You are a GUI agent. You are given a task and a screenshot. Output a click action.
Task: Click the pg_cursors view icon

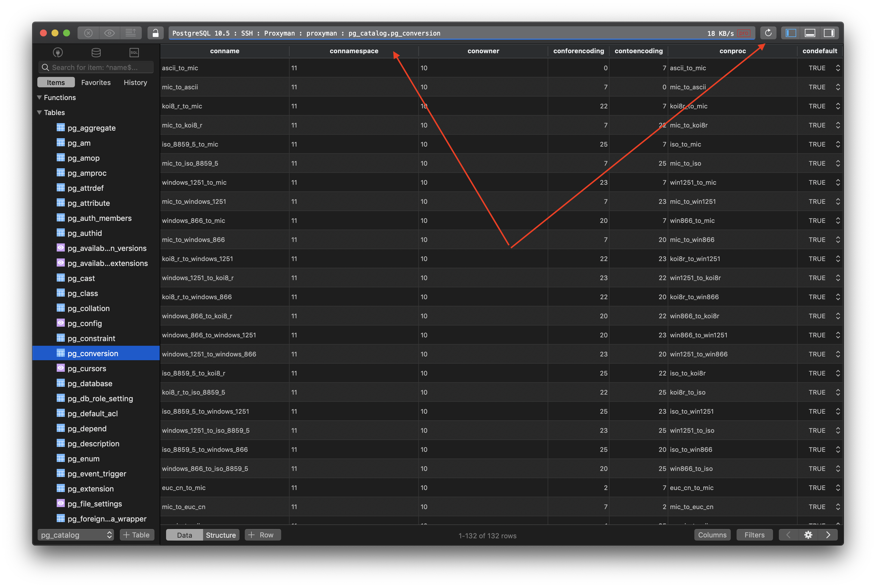(60, 368)
